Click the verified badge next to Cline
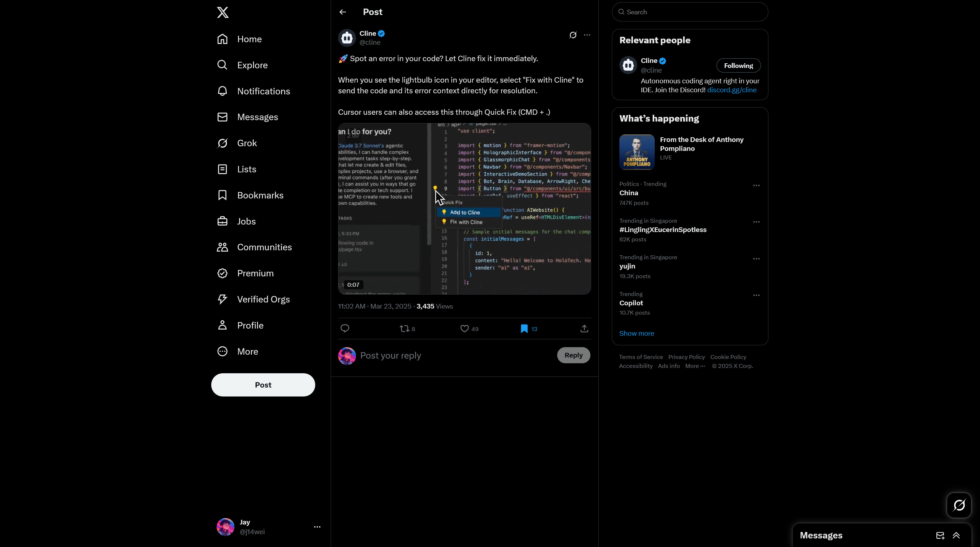Screen dimensions: 980x547 tap(381, 34)
